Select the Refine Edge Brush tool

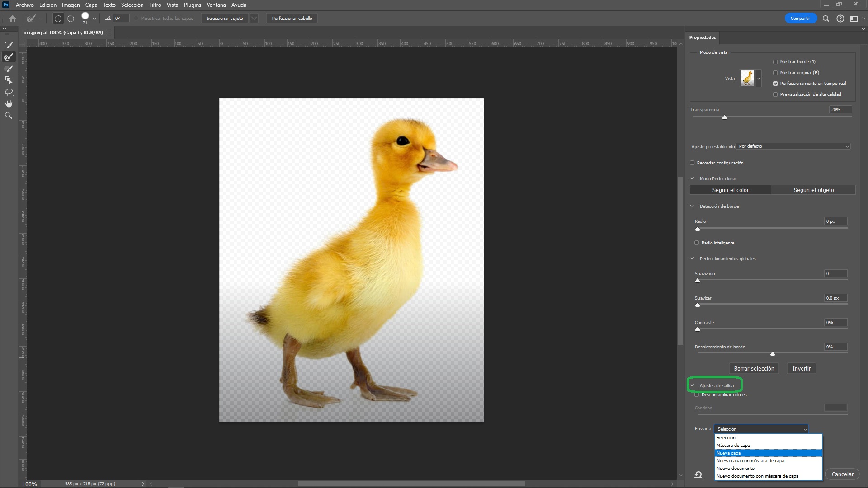click(x=9, y=56)
